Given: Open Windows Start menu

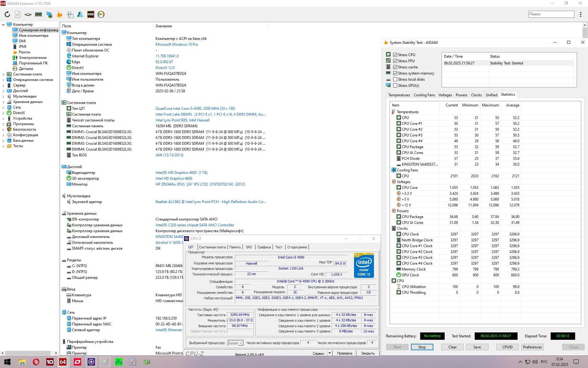Looking at the screenshot, I should [7, 362].
